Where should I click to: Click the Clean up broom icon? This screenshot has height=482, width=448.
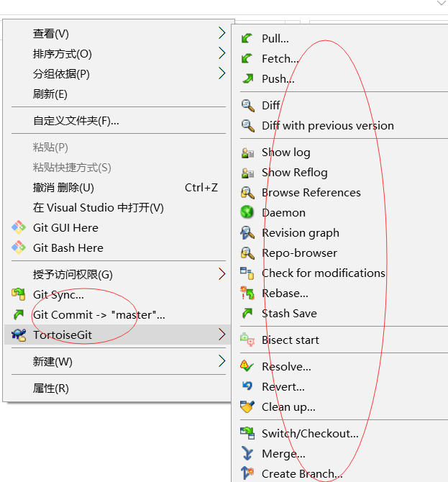(248, 407)
